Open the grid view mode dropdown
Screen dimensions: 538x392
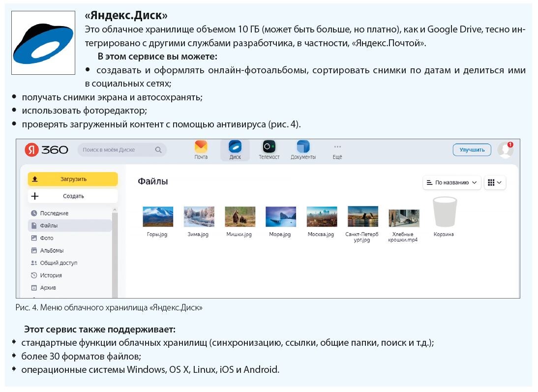[x=495, y=182]
